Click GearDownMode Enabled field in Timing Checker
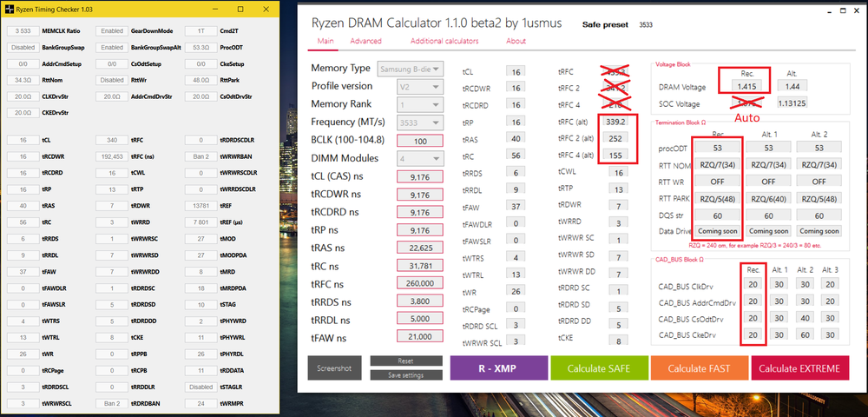Viewport: 868px width, 417px height. (112, 31)
